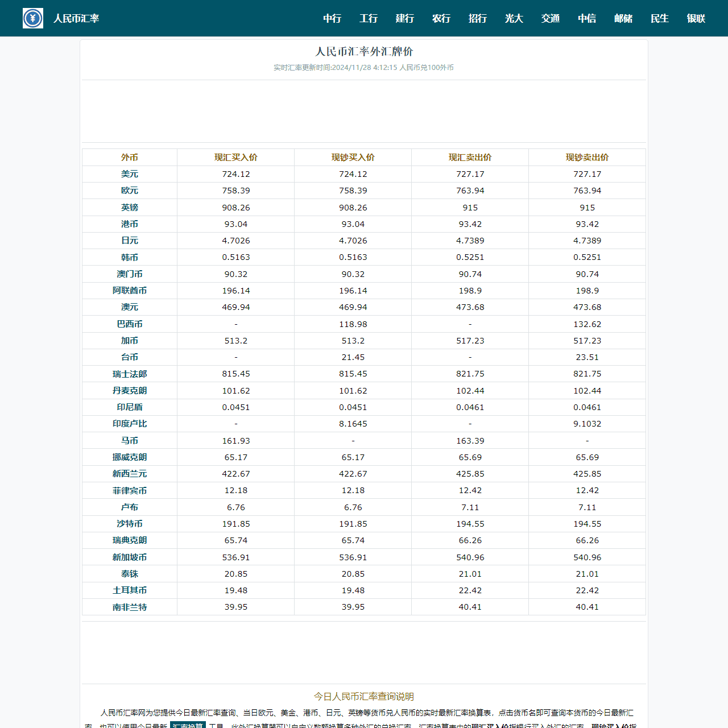Open the 银联 rates page
The height and width of the screenshot is (728, 728).
696,18
